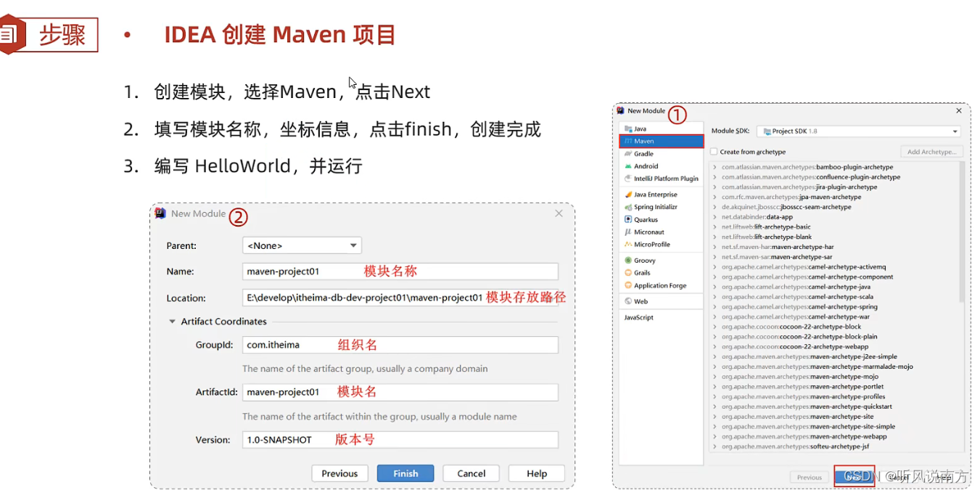Click the ArtifactId field
The image size is (980, 490).
[x=400, y=392]
